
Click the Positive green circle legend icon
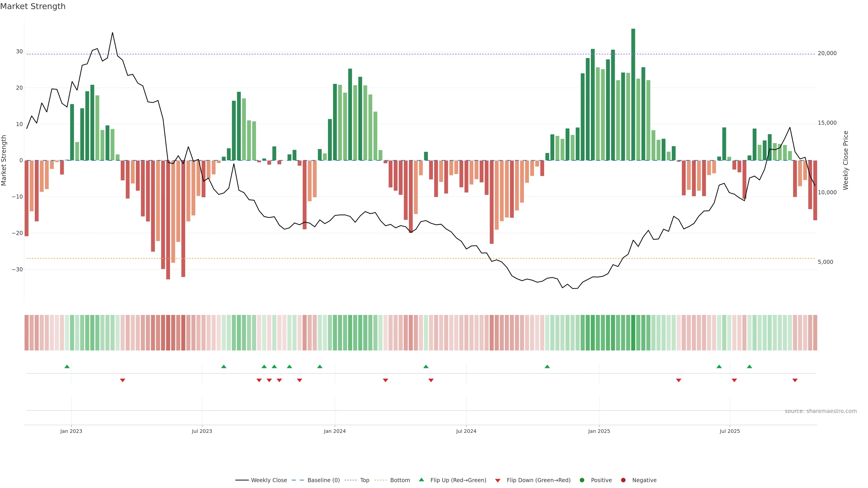coord(582,480)
